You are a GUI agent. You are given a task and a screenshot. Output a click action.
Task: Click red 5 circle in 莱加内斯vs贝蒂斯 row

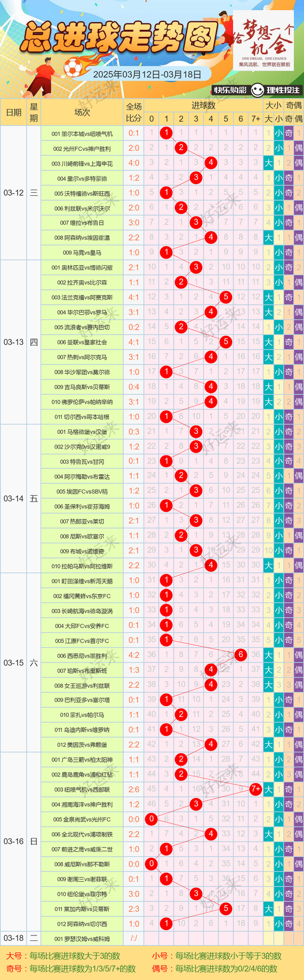(x=226, y=908)
